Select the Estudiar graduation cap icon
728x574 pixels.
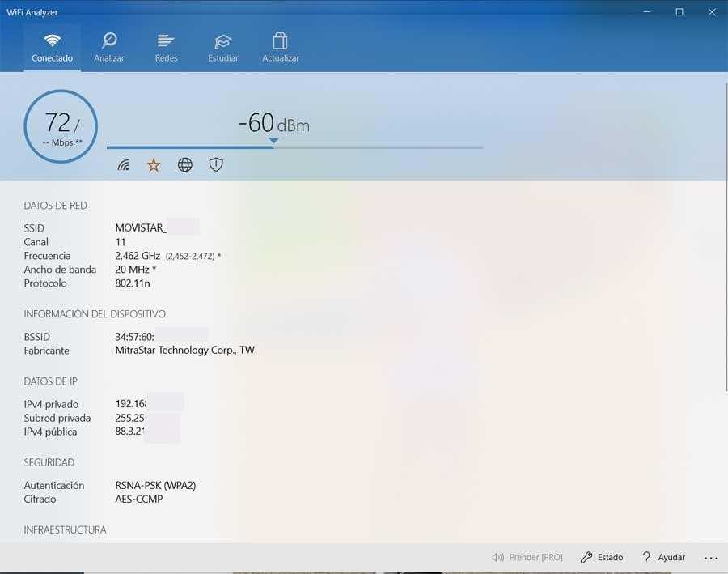(x=223, y=48)
